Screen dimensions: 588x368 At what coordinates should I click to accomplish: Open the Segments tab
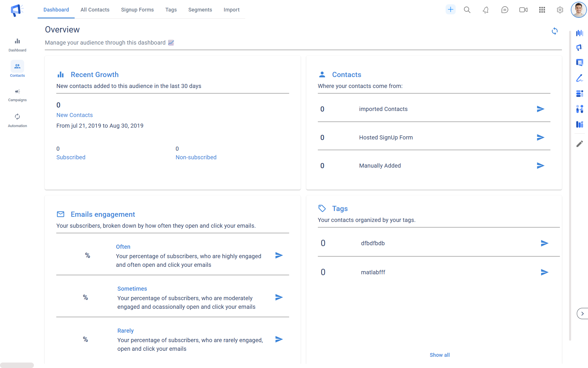pyautogui.click(x=200, y=10)
